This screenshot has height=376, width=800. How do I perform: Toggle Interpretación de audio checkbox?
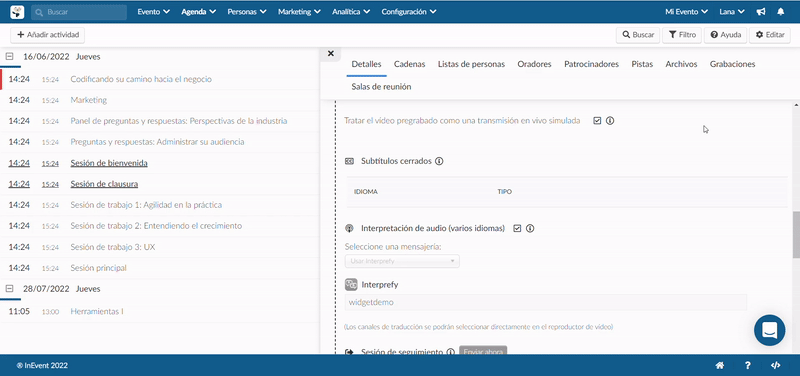pos(517,229)
